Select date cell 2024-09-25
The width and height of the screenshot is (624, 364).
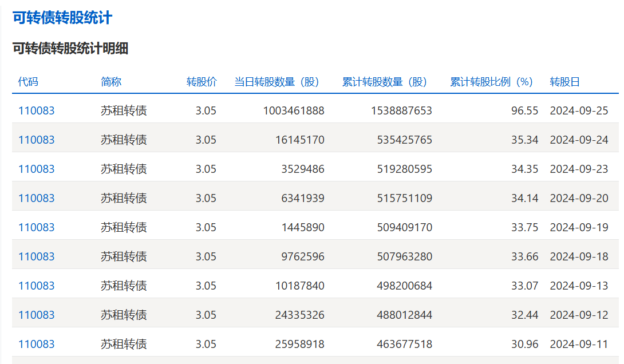pos(579,110)
